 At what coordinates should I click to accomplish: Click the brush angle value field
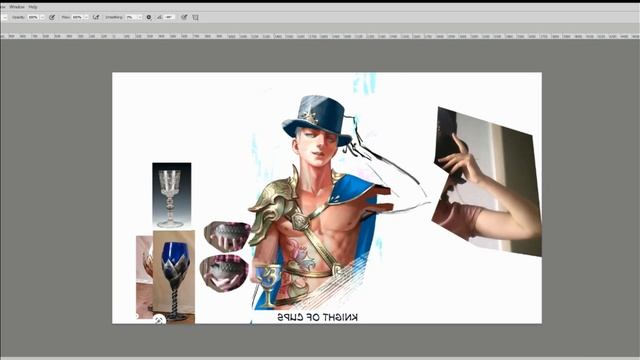click(169, 17)
